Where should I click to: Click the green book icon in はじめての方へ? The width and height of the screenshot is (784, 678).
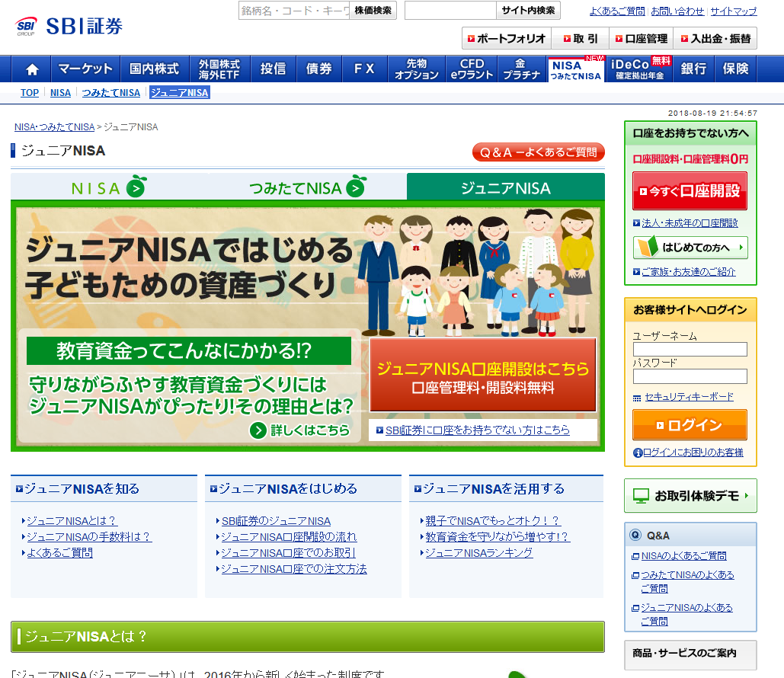tap(648, 247)
